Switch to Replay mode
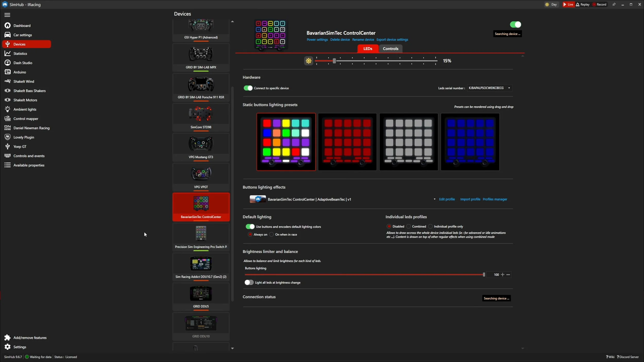644x362 pixels. (583, 4)
